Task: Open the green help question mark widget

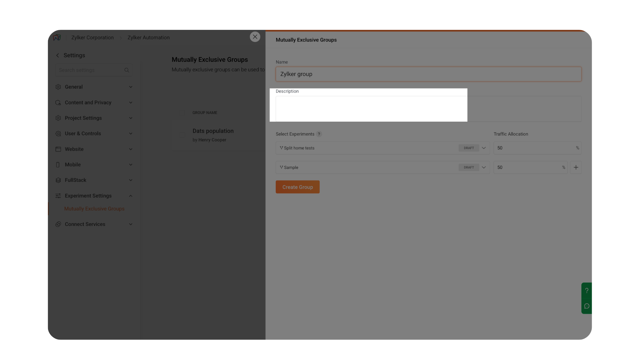Action: [587, 291]
